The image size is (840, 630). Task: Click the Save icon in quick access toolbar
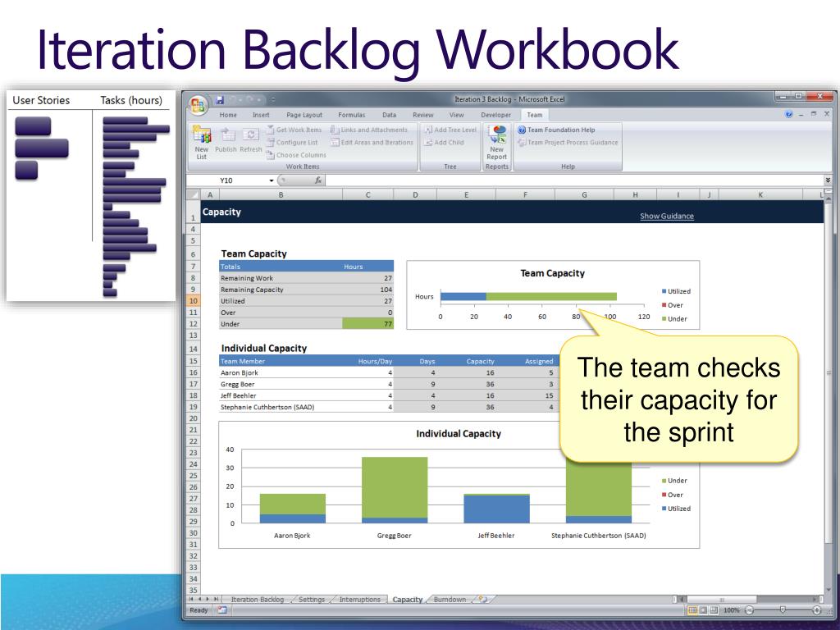(220, 99)
